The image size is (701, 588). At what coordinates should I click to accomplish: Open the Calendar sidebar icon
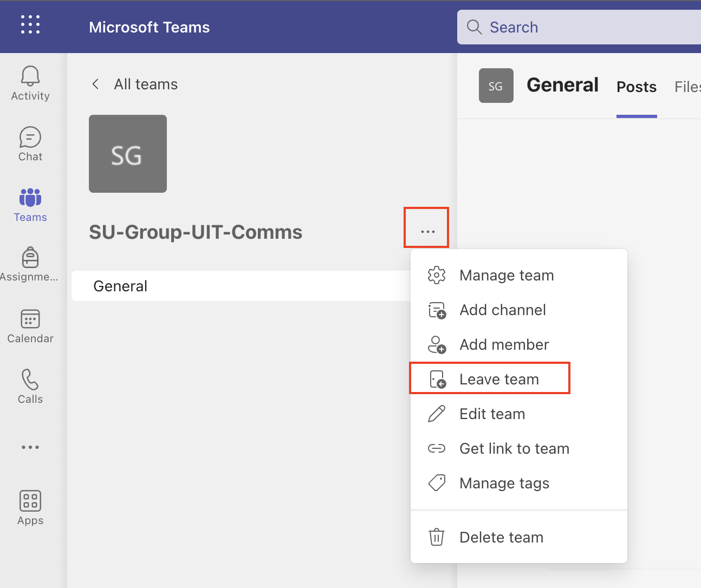[x=30, y=326]
